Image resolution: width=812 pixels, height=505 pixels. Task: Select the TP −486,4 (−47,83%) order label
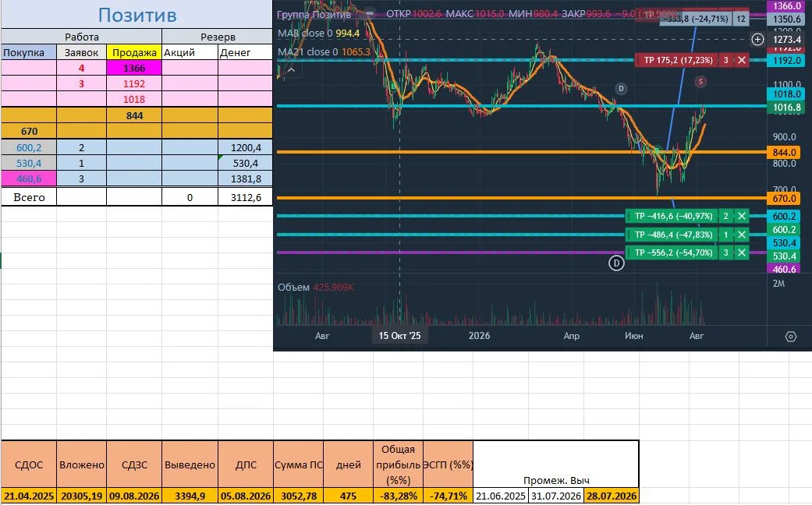click(673, 235)
